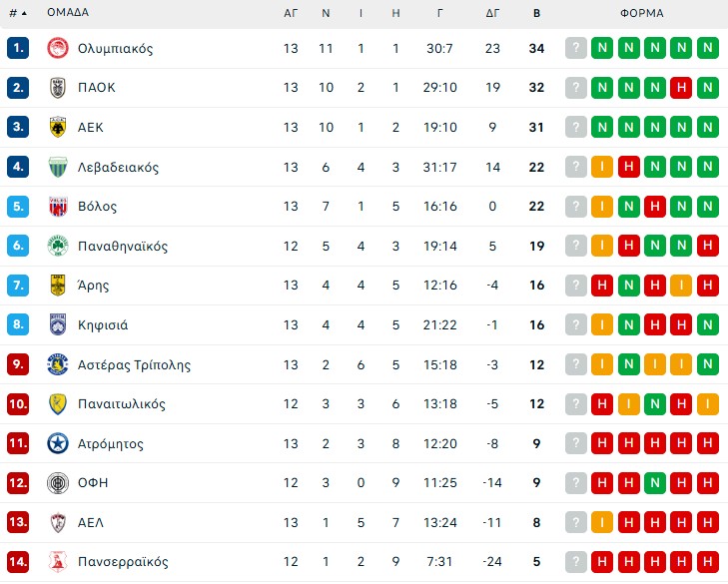
Task: Click Ολυμπιακός upcoming match question mark badge
Action: pyautogui.click(x=575, y=48)
